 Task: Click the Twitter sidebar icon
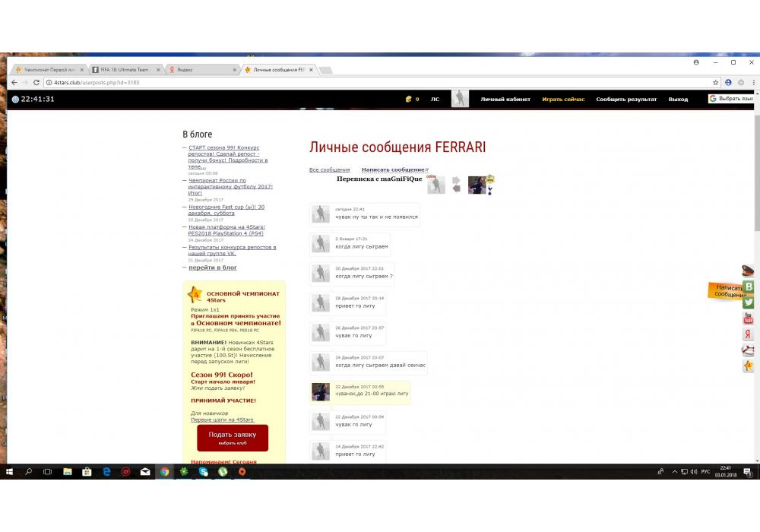749,302
